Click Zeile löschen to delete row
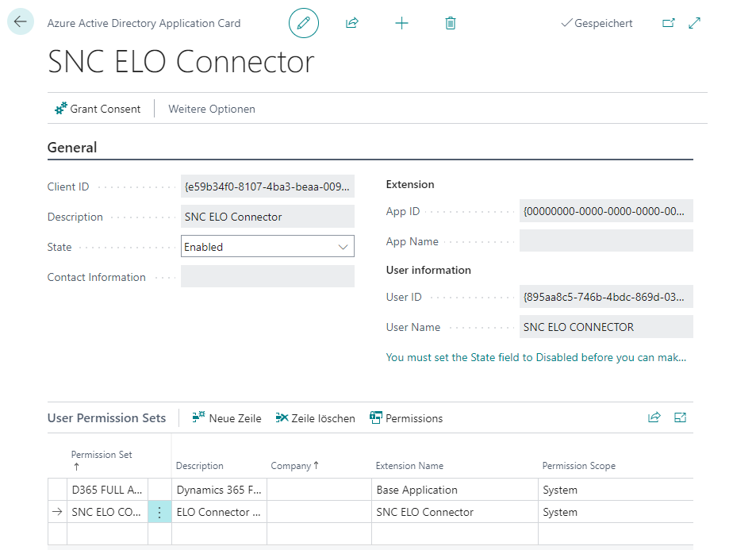The image size is (756, 550). tap(316, 418)
